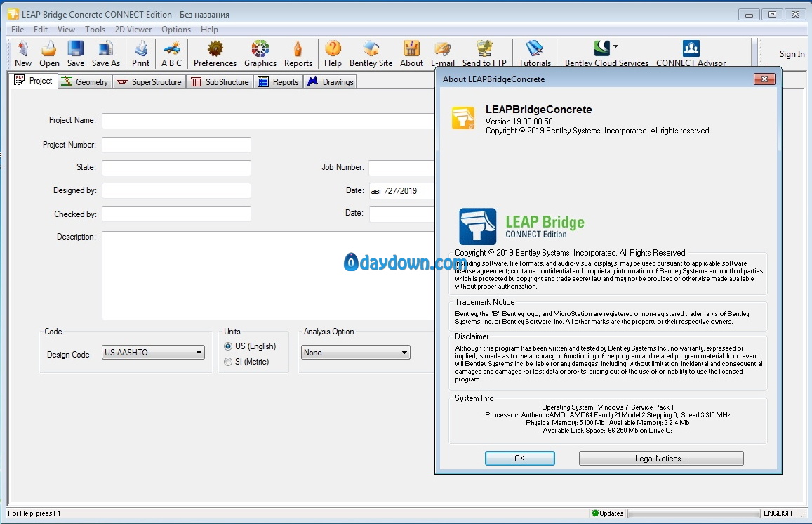
Task: Click the Description text area
Action: 268,275
